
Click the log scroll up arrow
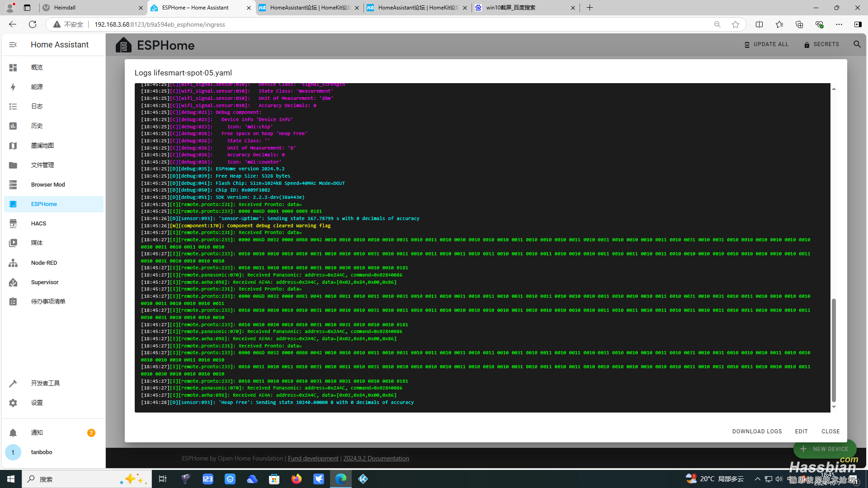[834, 89]
